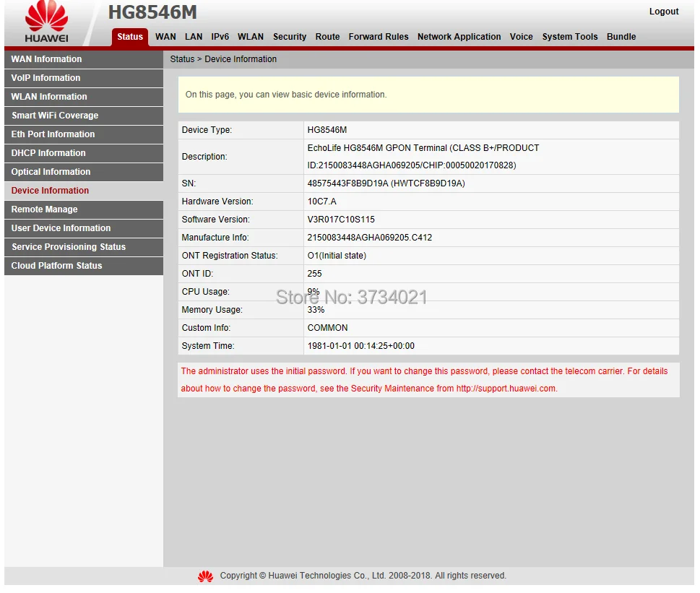The width and height of the screenshot is (700, 593).
Task: Click the page hint about basic device information
Action: pos(286,95)
